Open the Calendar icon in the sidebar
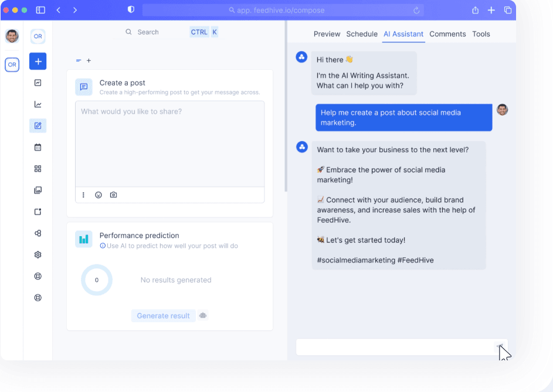 [38, 147]
